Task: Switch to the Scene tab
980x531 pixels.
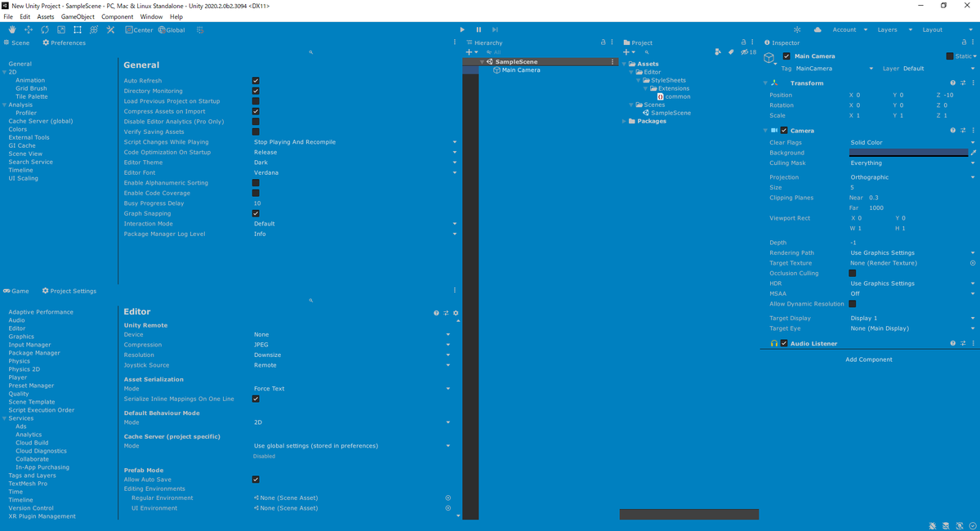Action: 17,42
